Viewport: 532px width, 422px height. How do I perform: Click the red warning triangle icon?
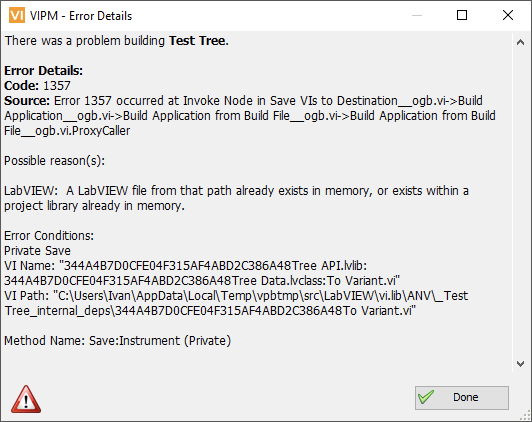[26, 399]
